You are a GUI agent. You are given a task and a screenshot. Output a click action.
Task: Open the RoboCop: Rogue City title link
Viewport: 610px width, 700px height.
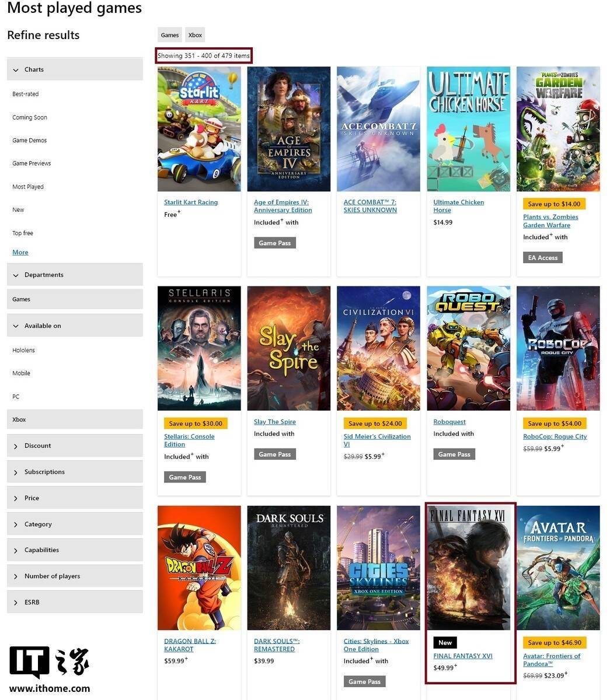click(555, 436)
